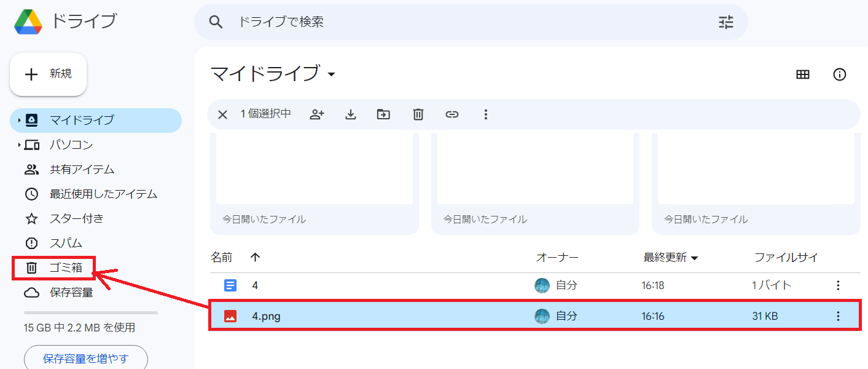Copy link using the link icon

[452, 114]
